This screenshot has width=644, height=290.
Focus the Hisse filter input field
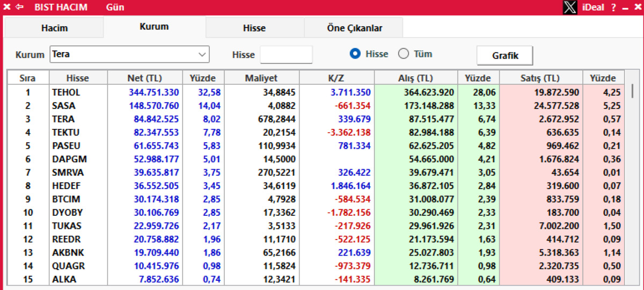click(286, 54)
